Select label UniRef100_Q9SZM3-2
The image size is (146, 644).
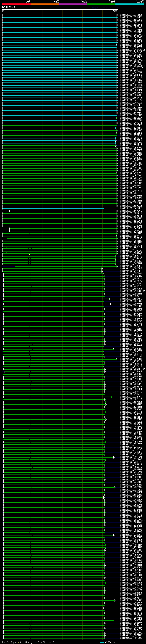click(x=132, y=291)
